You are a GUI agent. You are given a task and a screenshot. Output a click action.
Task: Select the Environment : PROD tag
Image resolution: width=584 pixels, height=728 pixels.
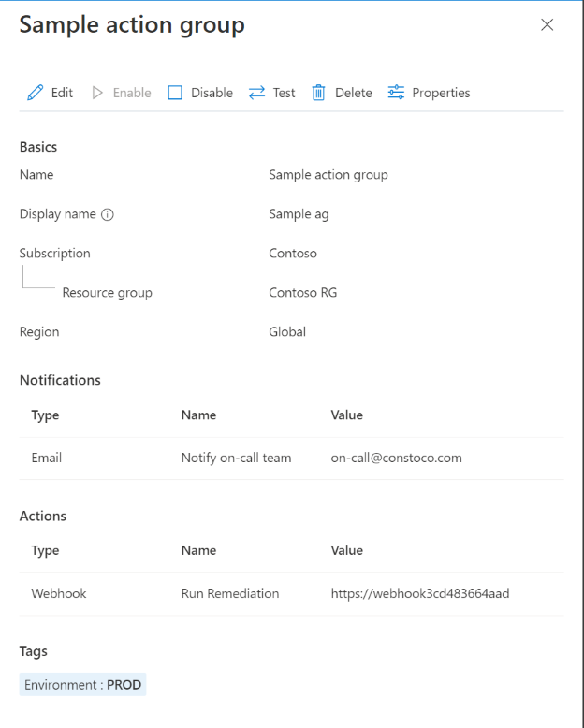[x=83, y=685]
